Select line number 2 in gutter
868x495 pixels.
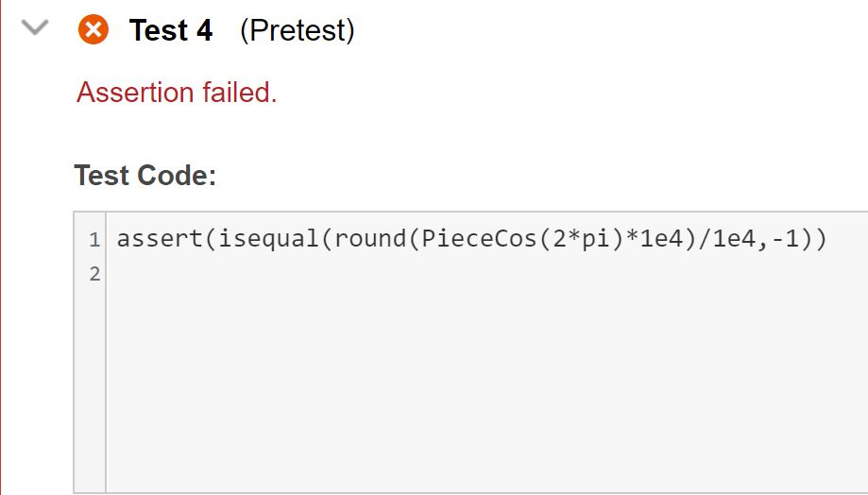pos(94,274)
